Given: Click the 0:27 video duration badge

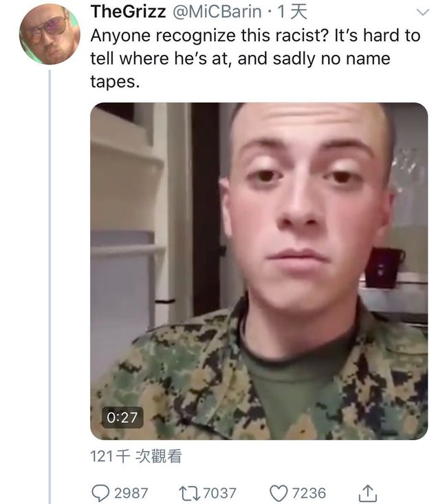Looking at the screenshot, I should (122, 417).
